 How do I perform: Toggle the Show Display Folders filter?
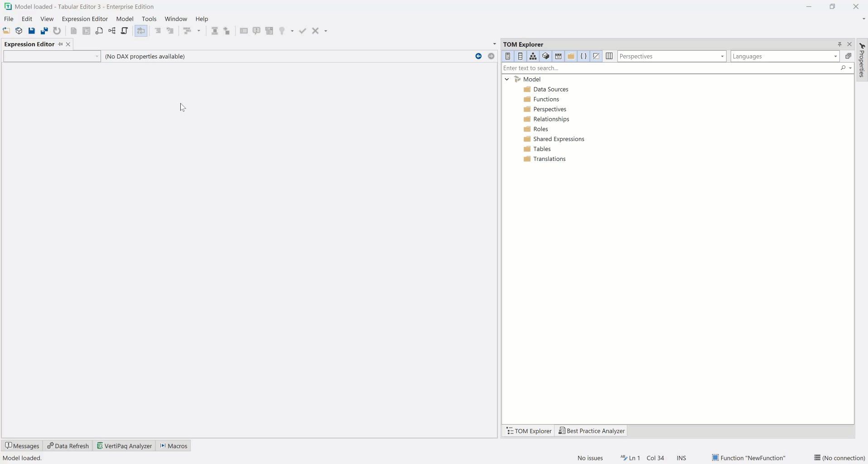click(x=571, y=56)
